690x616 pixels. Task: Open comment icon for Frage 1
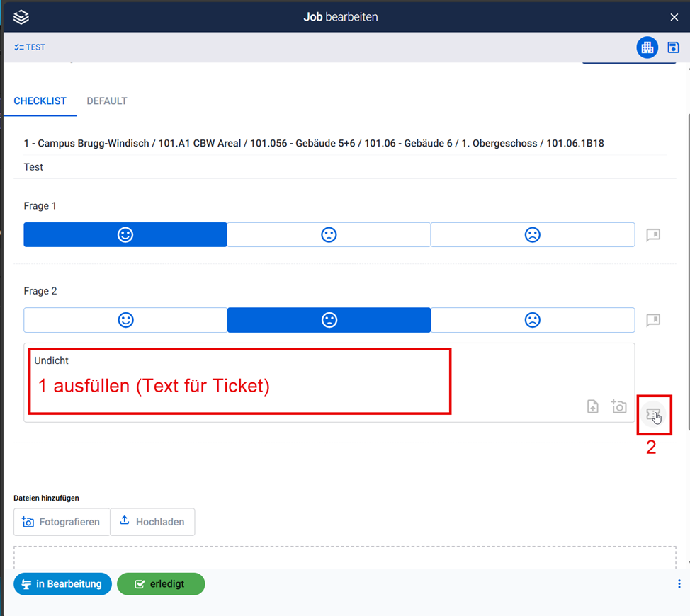[x=653, y=235]
